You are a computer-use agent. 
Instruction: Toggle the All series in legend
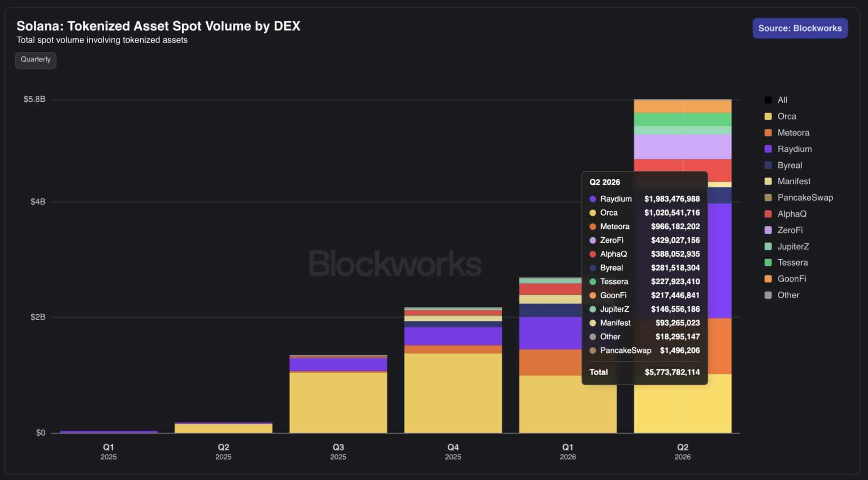776,100
